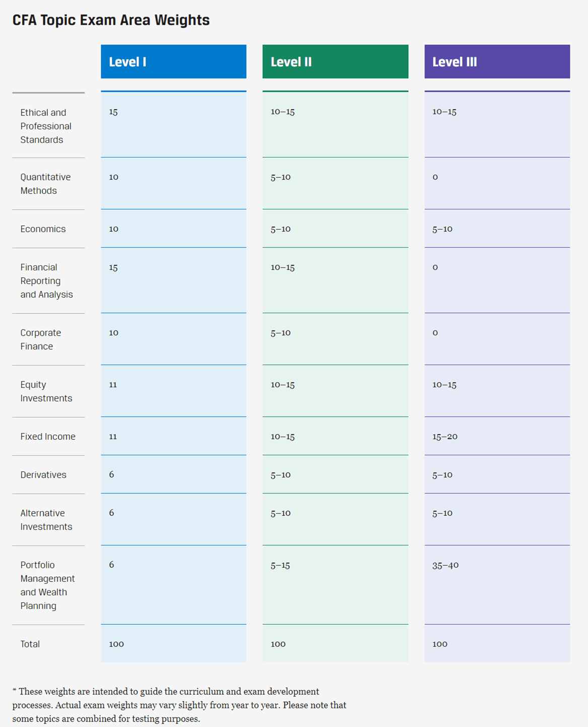
Task: Click the 5–15 Portfolio Management Level II weight
Action: coord(280,565)
